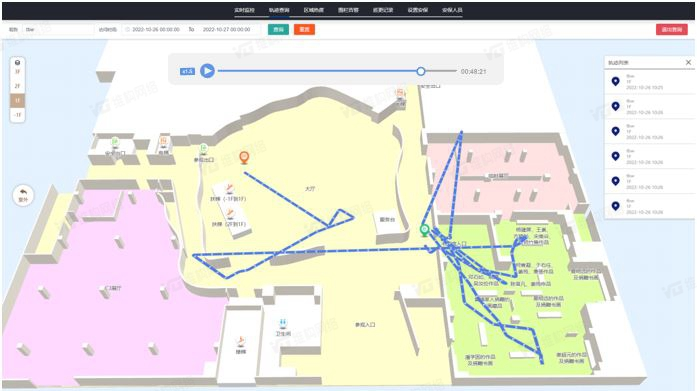Click the round outdoor return arrow button
The height and width of the screenshot is (391, 697).
coord(23,195)
